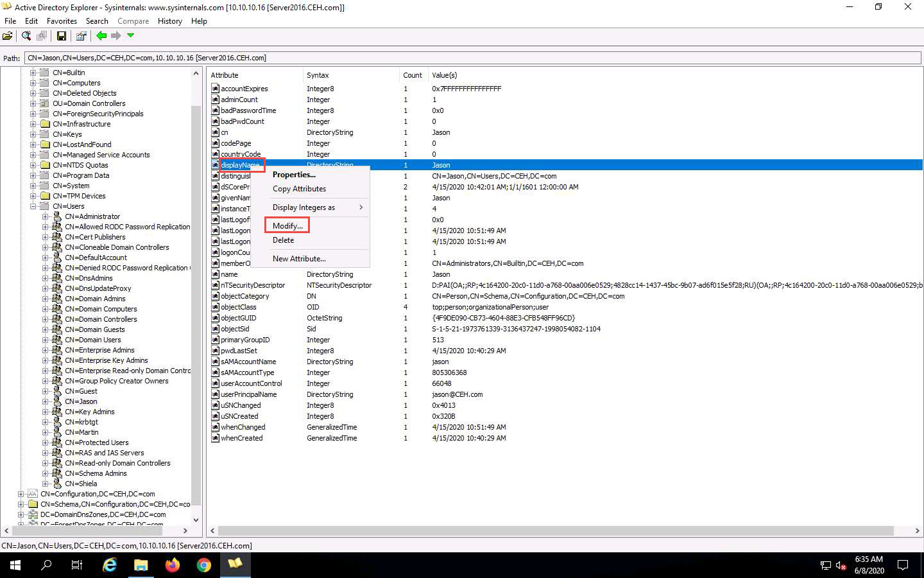Screen dimensions: 924x578
Task: Open File Explorer from the taskbar
Action: pos(141,565)
